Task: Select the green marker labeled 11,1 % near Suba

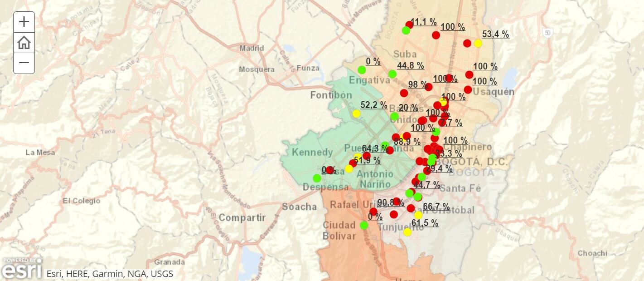Action: tap(406, 30)
